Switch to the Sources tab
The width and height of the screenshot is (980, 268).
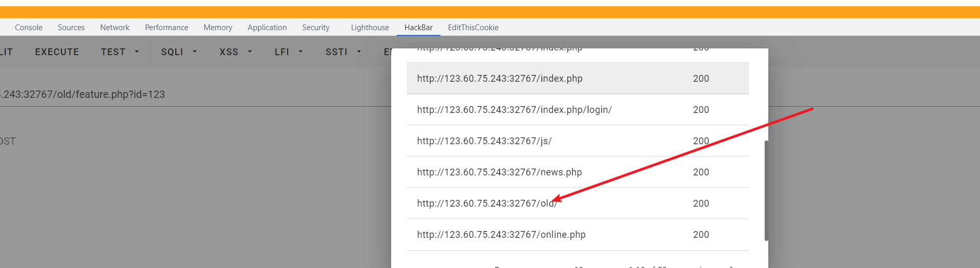pyautogui.click(x=71, y=28)
